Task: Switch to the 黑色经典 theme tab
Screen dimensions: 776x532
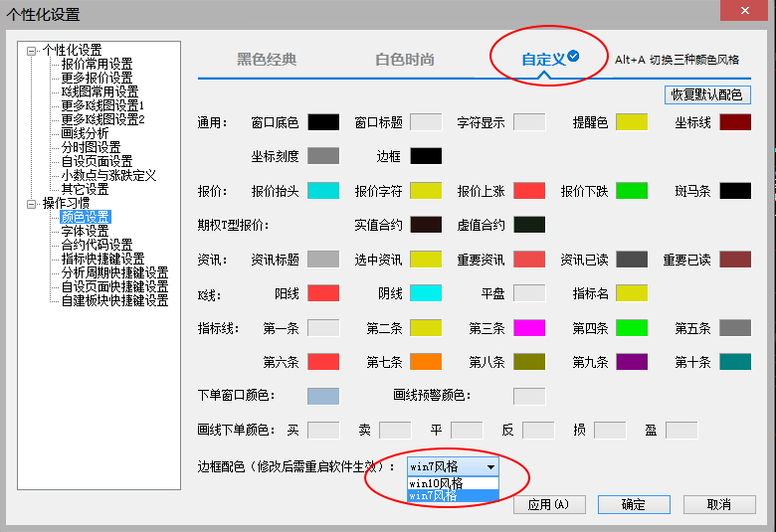Action: pyautogui.click(x=266, y=60)
